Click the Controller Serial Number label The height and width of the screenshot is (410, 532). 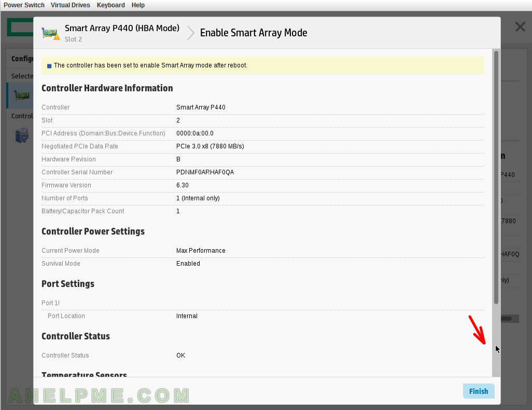(x=77, y=172)
